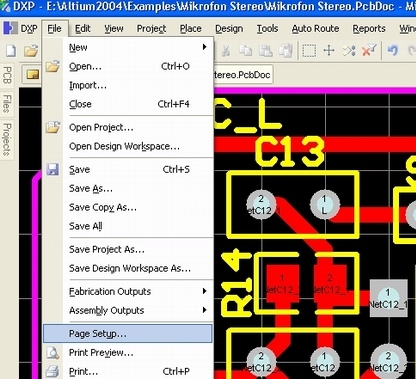The height and width of the screenshot is (379, 416).
Task: Click the paste clipboard icon
Action: (266, 51)
